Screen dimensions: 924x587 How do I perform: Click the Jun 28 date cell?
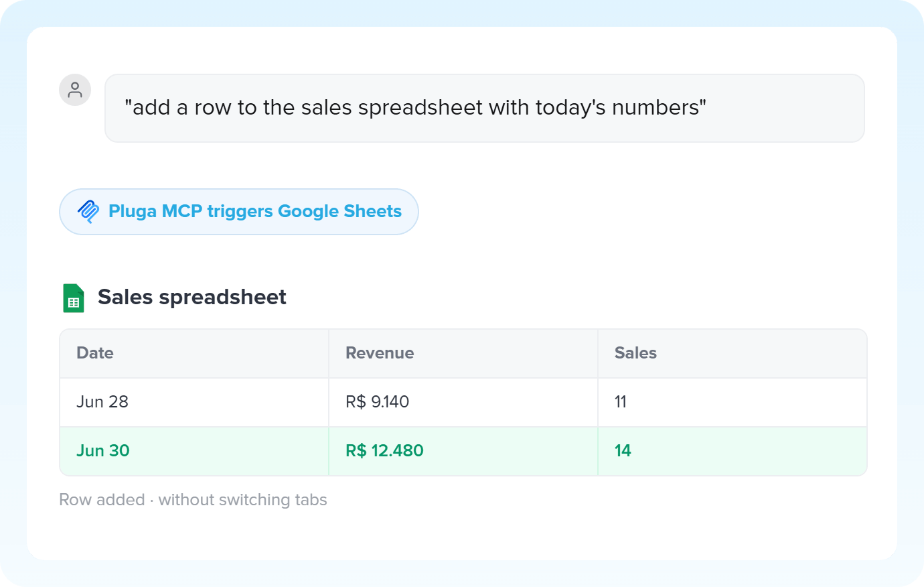[194, 402]
